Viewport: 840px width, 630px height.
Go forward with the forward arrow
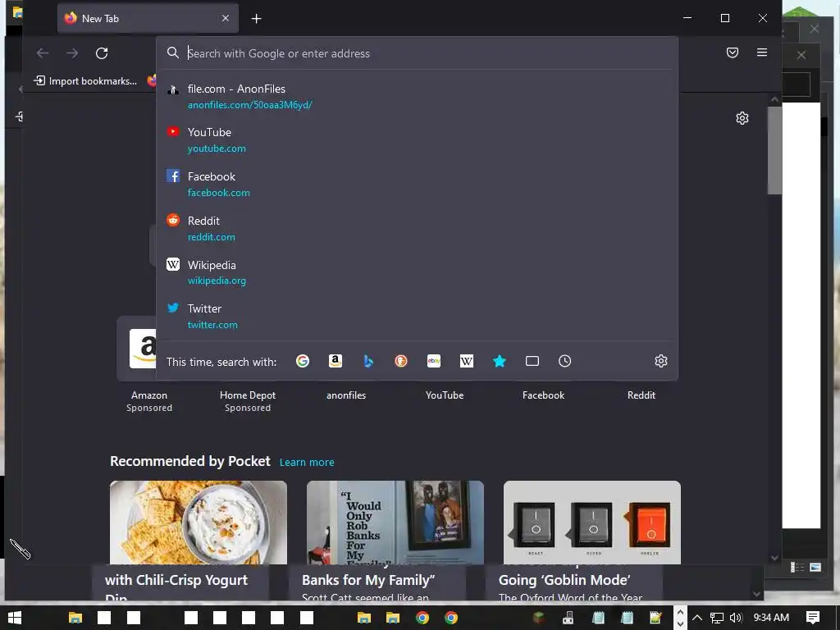72,53
